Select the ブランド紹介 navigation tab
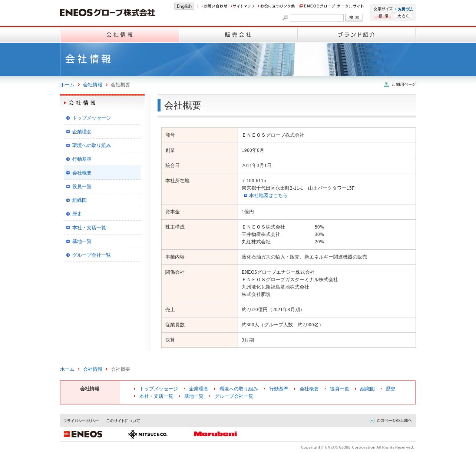476x453 pixels. click(356, 35)
